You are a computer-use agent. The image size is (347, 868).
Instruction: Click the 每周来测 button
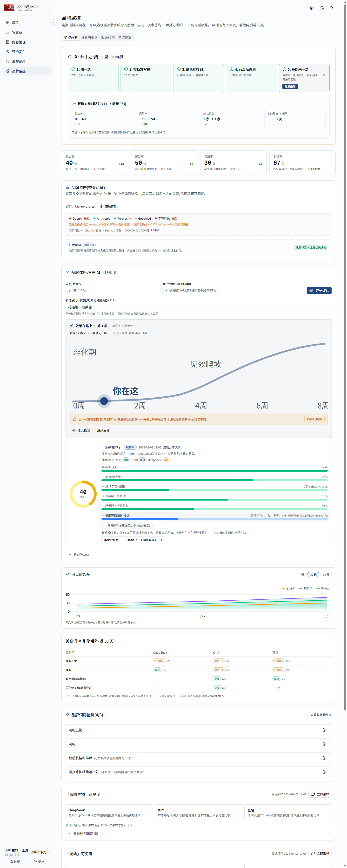coord(290,87)
